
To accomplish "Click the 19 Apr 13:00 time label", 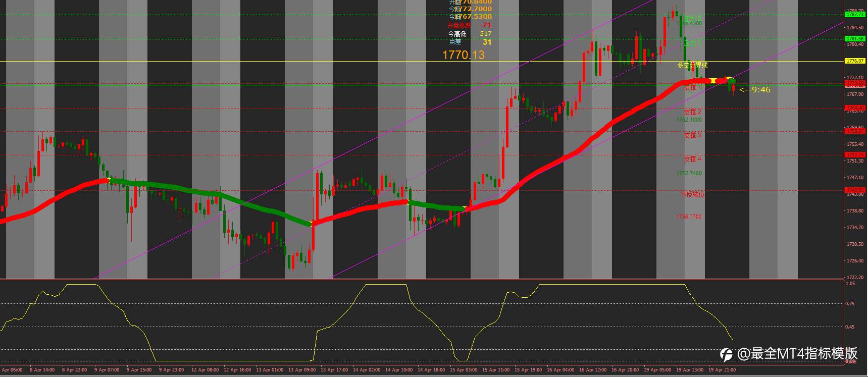I will click(690, 369).
